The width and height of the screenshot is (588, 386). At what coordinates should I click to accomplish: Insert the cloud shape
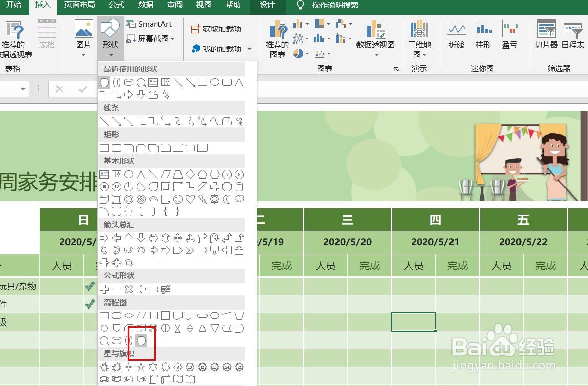tap(239, 199)
